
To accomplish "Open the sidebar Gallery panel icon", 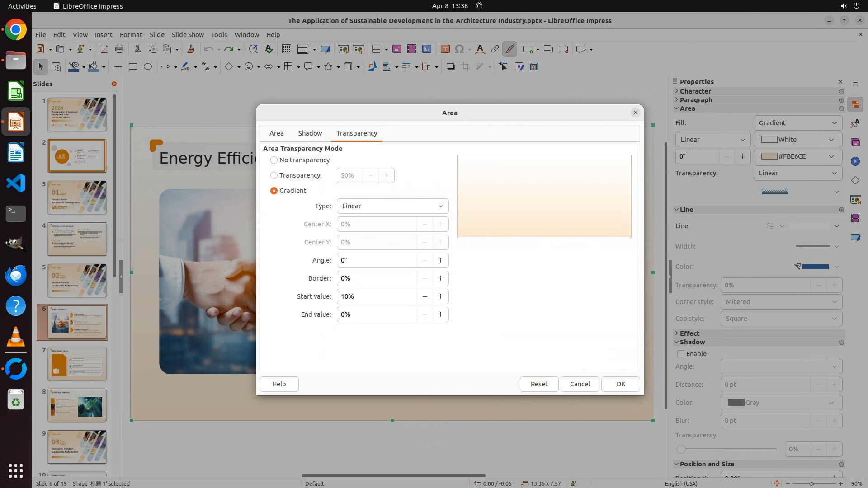I will 855,143.
